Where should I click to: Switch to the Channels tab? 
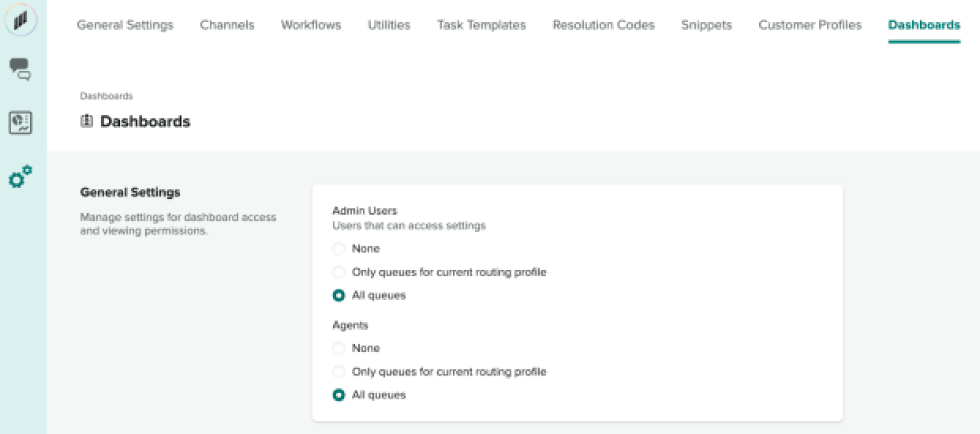227,24
